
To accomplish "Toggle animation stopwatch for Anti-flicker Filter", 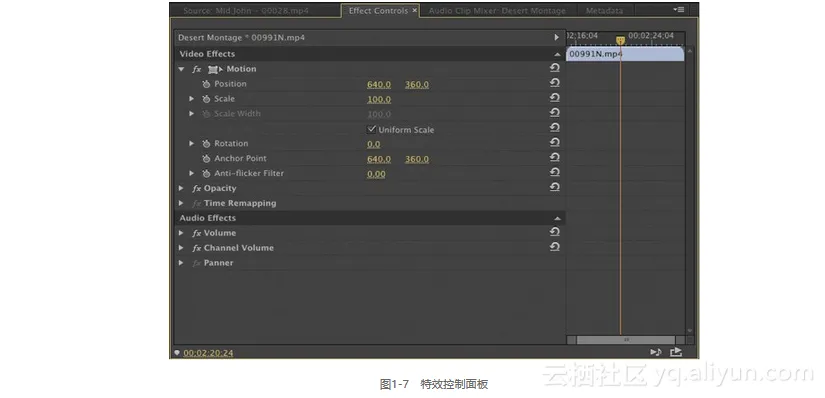I will [206, 173].
